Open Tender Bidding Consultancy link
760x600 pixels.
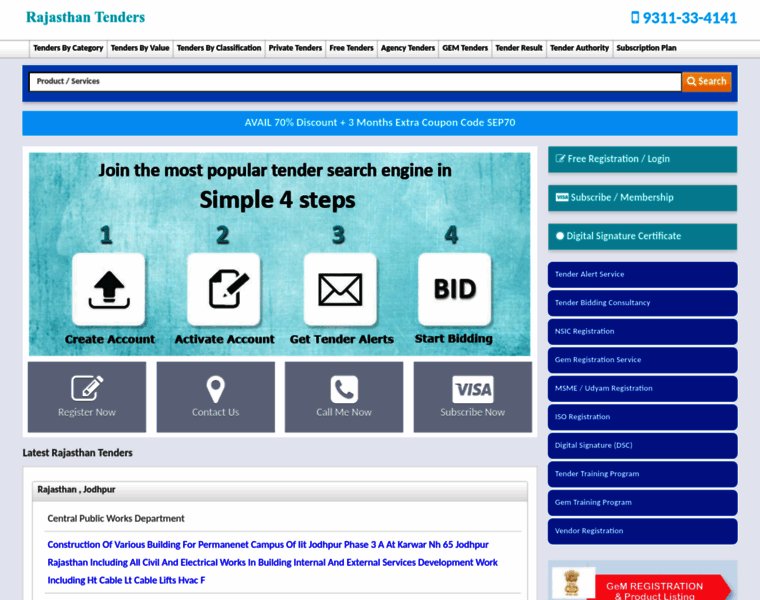643,303
